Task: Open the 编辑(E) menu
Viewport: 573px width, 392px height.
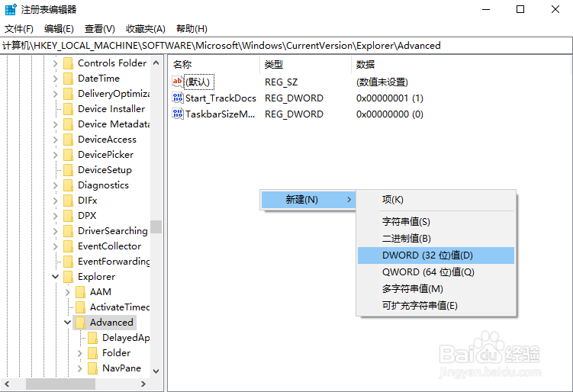Action: pos(59,28)
